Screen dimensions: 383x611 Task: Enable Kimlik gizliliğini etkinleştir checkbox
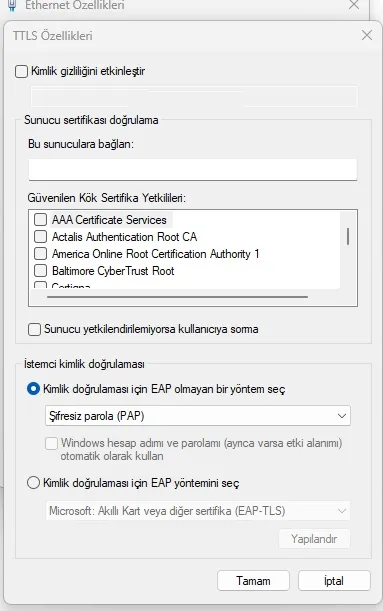pos(21,71)
